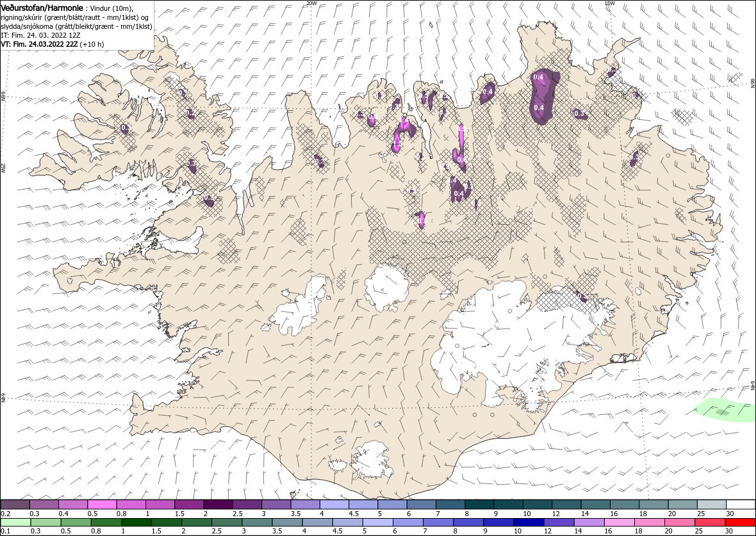The height and width of the screenshot is (536, 756).
Task: Click the round white Hofsjökull glacier in centre
Action: click(x=387, y=288)
